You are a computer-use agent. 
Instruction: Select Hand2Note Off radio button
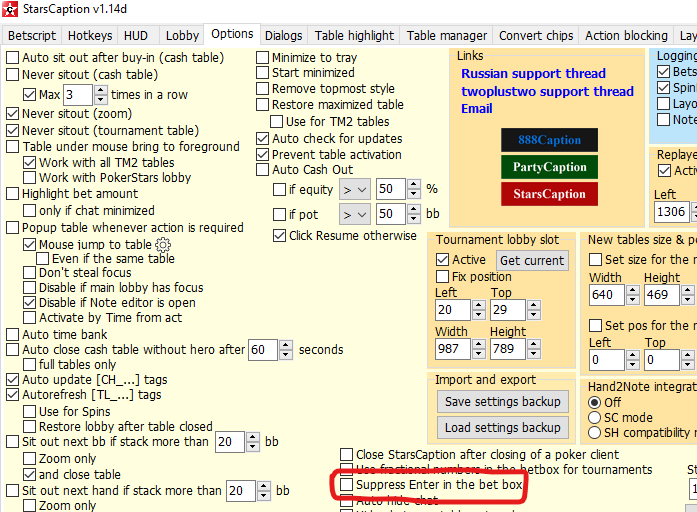[594, 403]
